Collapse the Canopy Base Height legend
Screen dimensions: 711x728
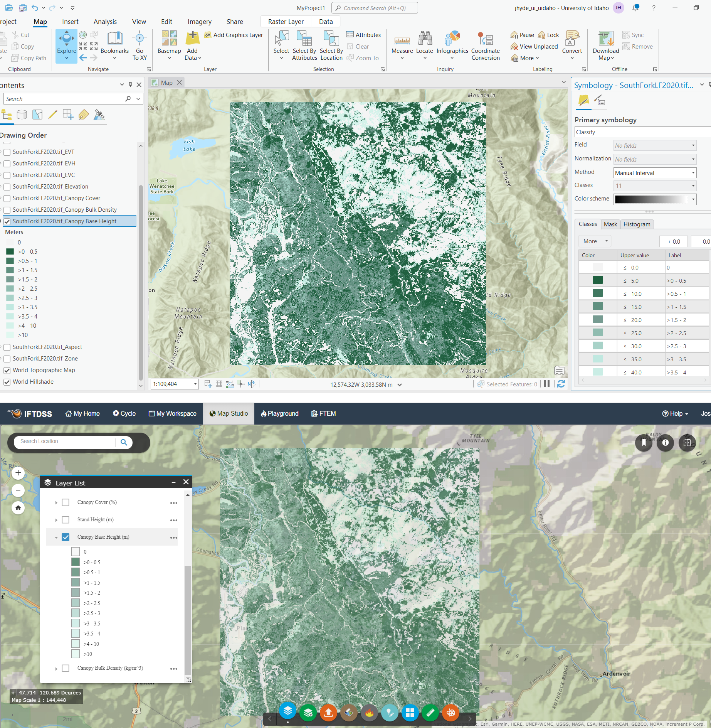pyautogui.click(x=56, y=537)
